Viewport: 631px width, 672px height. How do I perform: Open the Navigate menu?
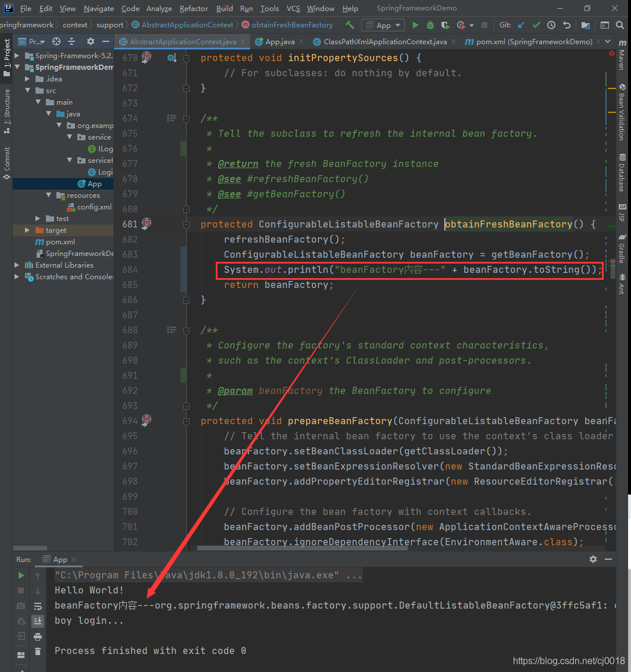pos(98,9)
